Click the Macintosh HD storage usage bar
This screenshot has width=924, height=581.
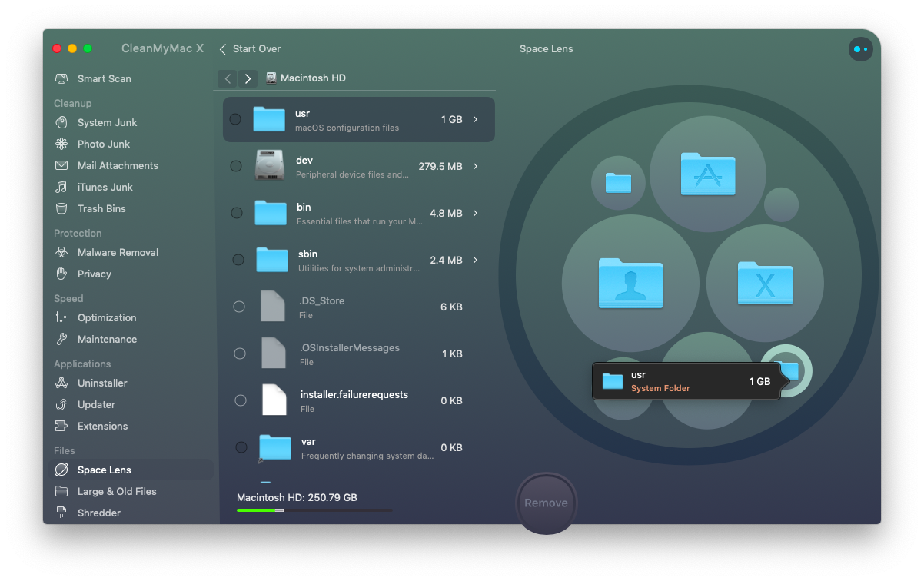[x=314, y=510]
